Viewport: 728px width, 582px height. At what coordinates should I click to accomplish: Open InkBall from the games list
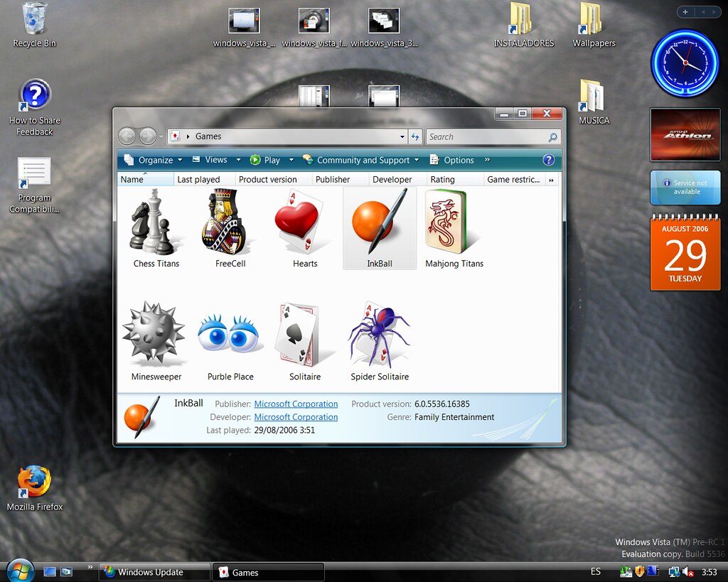(x=379, y=224)
